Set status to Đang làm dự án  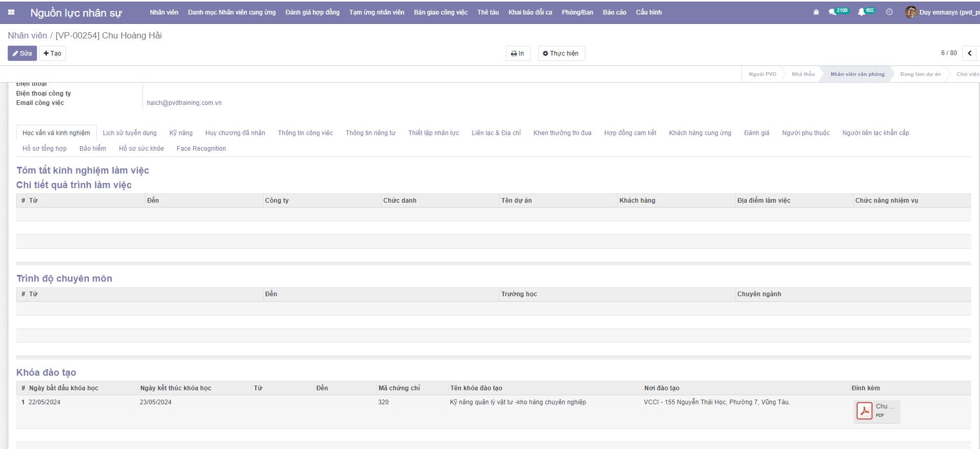pos(920,74)
